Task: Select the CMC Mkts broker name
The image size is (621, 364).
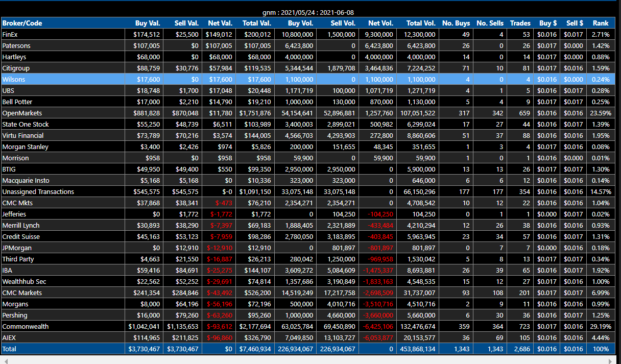Action: (x=18, y=203)
